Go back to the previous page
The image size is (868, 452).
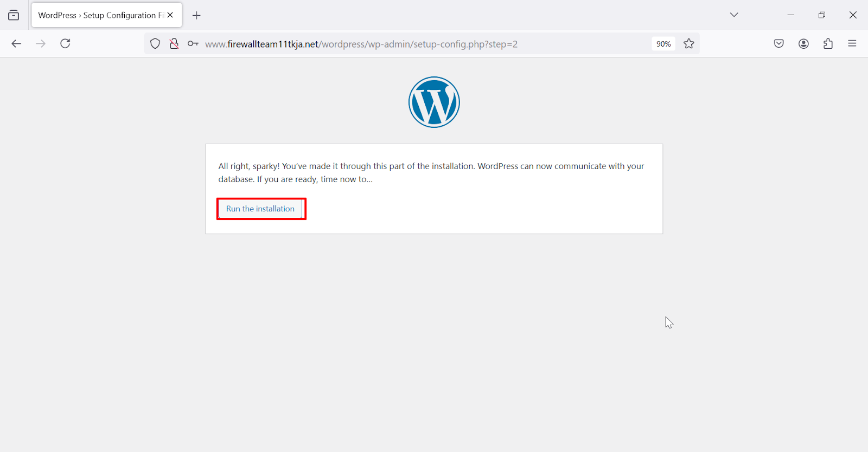pos(16,44)
